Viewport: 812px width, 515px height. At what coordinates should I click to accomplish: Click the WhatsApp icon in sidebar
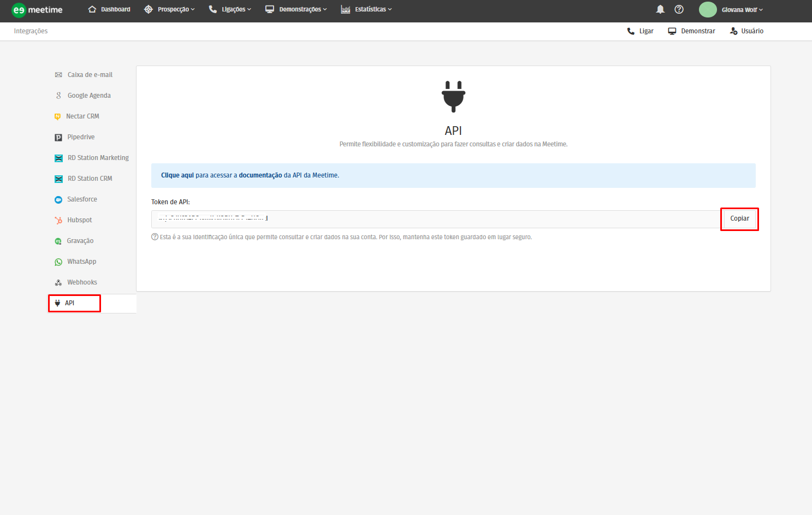(x=58, y=262)
